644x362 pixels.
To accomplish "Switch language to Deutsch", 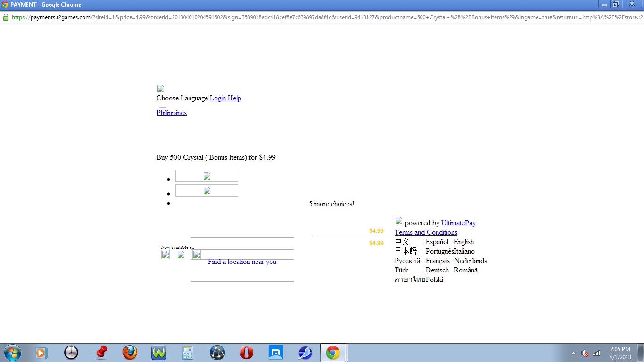I will click(x=437, y=270).
